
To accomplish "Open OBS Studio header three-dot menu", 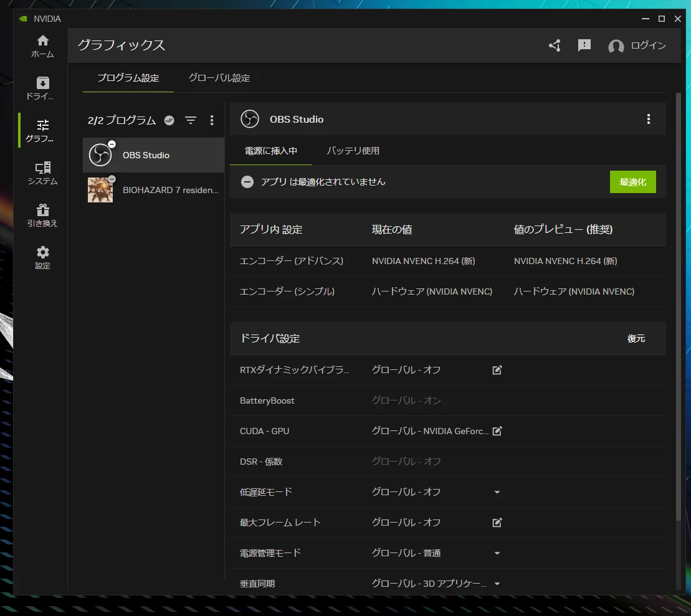I will [648, 119].
